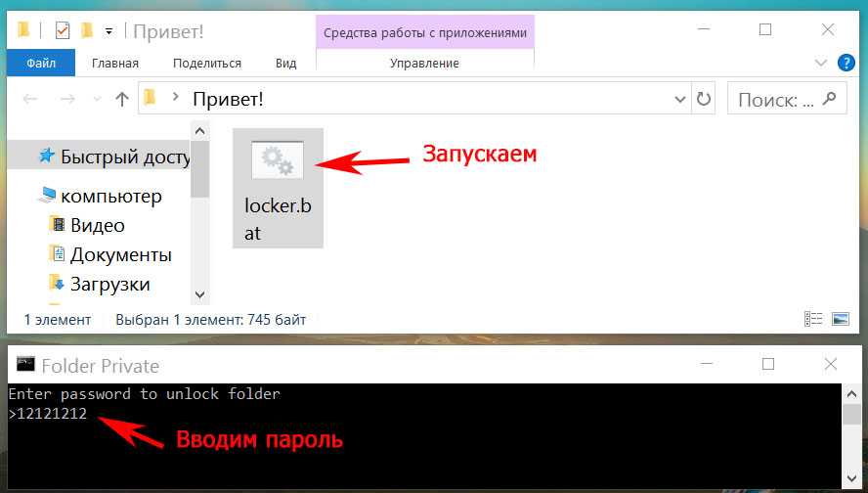This screenshot has height=493, width=868.
Task: Select Загрузки in the navigation pane
Action: (x=109, y=285)
